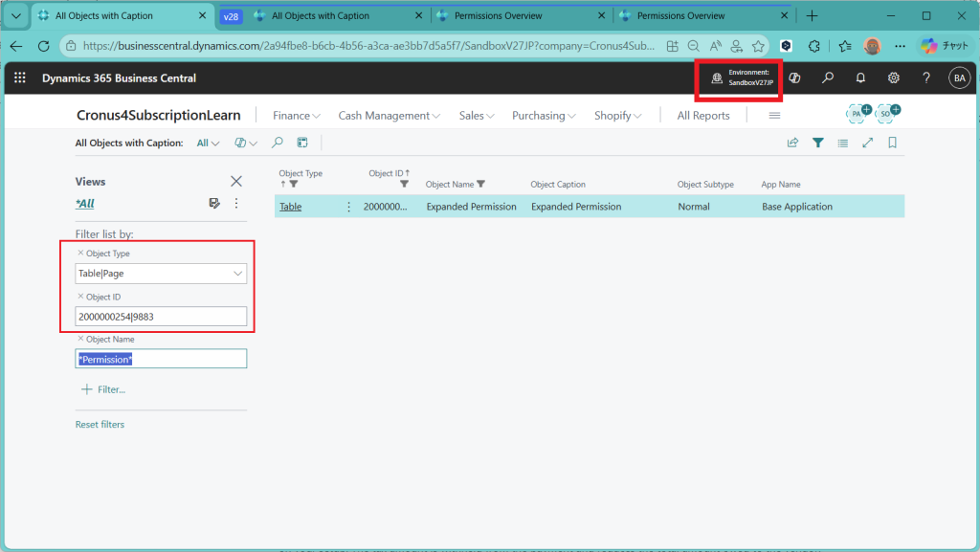The image size is (980, 552).
Task: Click the Reset filters link
Action: 100,425
